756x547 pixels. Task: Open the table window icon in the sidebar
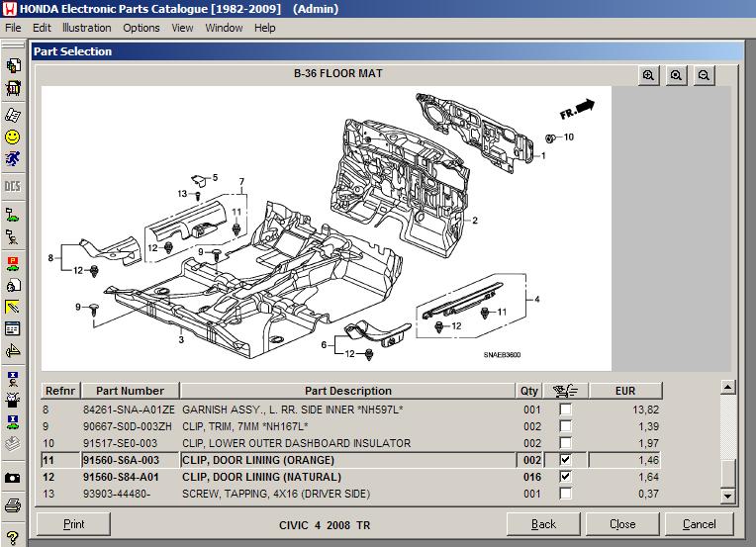click(13, 328)
